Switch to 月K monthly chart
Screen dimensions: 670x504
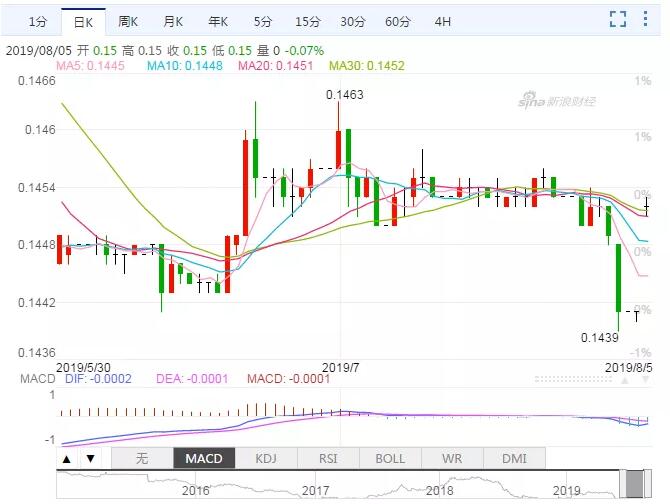coord(173,21)
